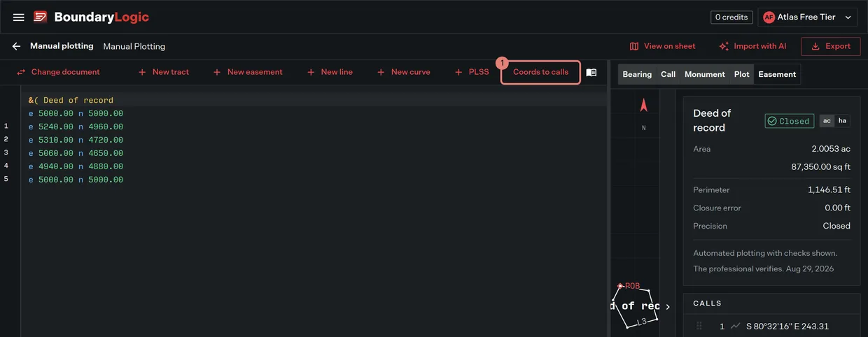Click the CALLS section header
Image resolution: width=868 pixels, height=337 pixels.
pyautogui.click(x=707, y=303)
